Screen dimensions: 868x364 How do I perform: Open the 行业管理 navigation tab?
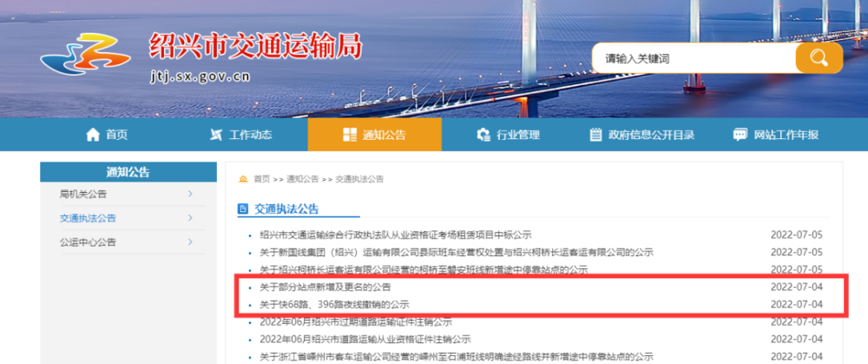point(508,135)
